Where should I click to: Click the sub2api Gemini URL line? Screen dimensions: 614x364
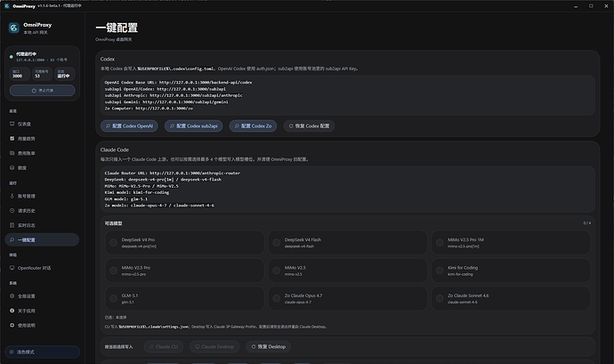click(166, 101)
